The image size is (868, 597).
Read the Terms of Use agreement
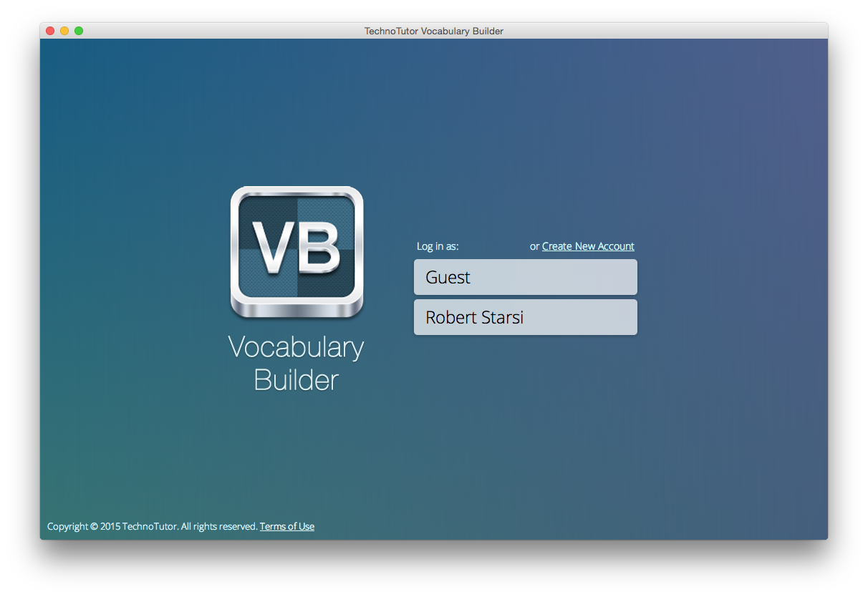pos(286,526)
